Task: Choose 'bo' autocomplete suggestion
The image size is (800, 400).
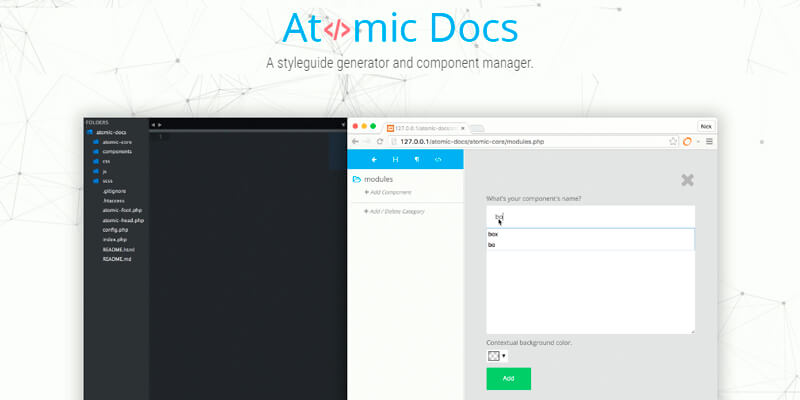Action: tap(590, 245)
